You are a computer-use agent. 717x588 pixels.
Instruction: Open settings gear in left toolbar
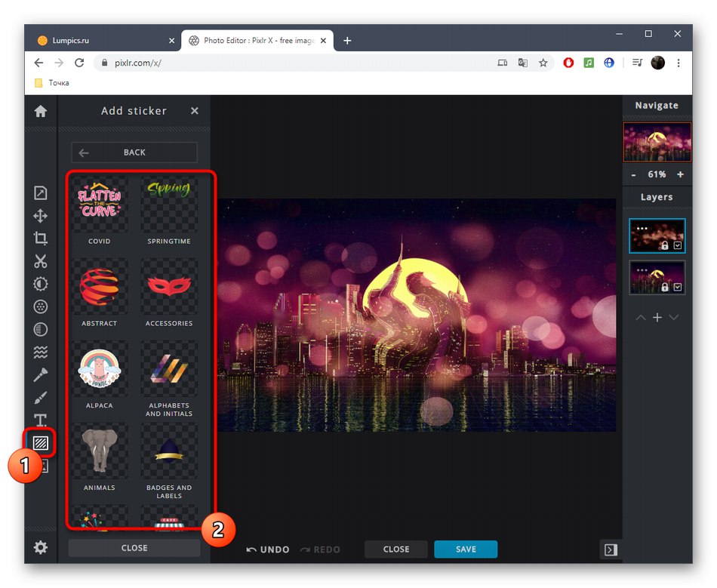pyautogui.click(x=40, y=547)
